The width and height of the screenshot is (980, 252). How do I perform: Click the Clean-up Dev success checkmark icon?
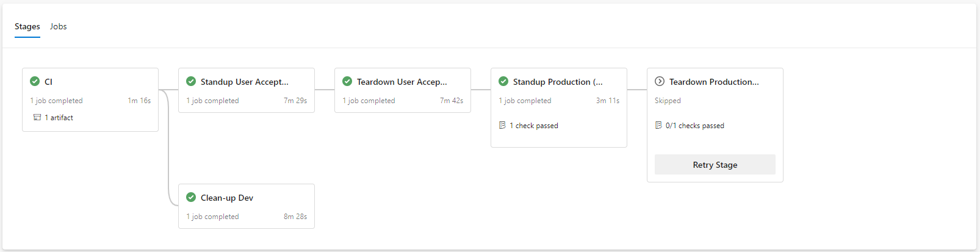pyautogui.click(x=191, y=197)
